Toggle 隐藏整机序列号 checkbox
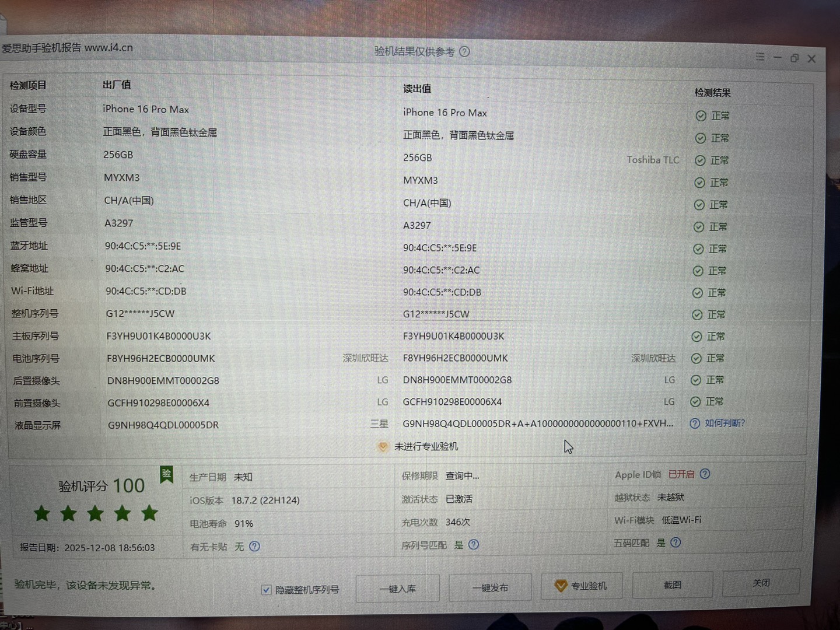 (267, 590)
